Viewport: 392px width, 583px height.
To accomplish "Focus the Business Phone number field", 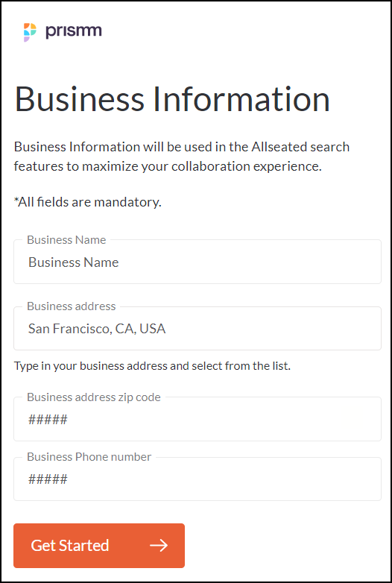I will (x=197, y=479).
